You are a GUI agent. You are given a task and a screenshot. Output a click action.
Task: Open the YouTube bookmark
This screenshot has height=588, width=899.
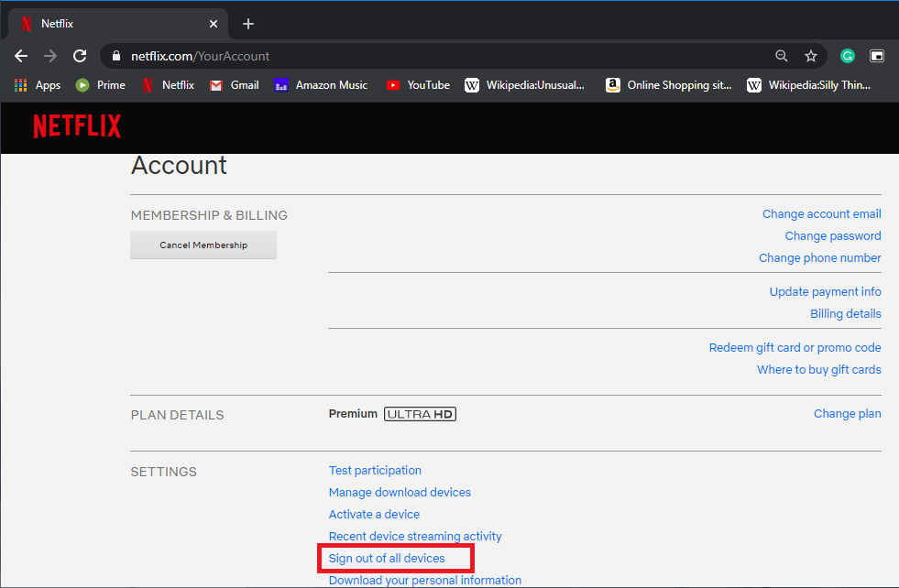(x=418, y=85)
